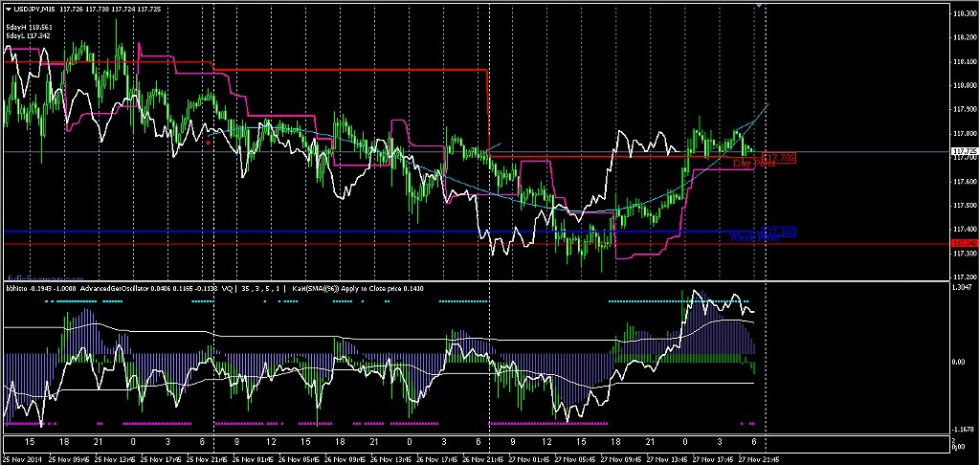
Task: Click the 1.3047 oscillator scale value
Action: coord(965,287)
